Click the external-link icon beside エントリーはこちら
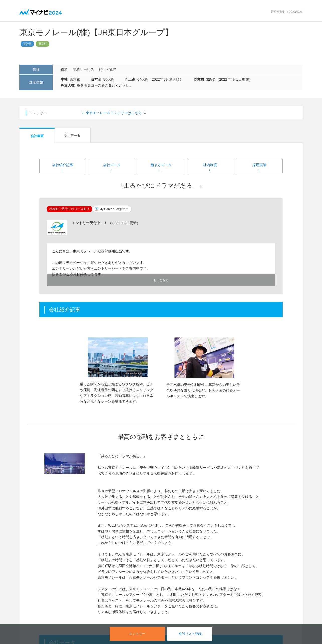Image resolution: width=322 pixels, height=644 pixels. [x=145, y=113]
